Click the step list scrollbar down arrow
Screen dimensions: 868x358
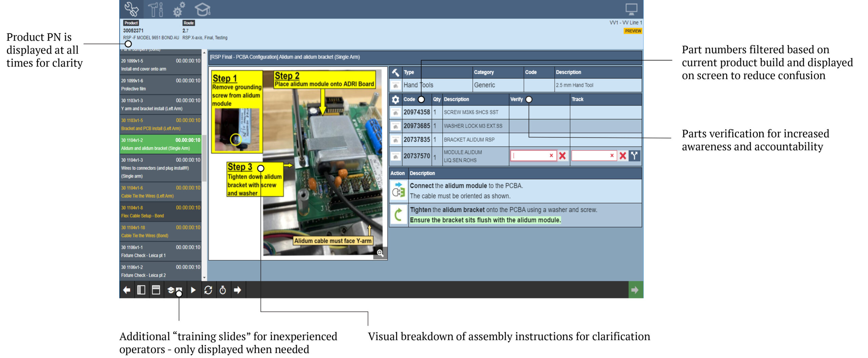pos(204,278)
